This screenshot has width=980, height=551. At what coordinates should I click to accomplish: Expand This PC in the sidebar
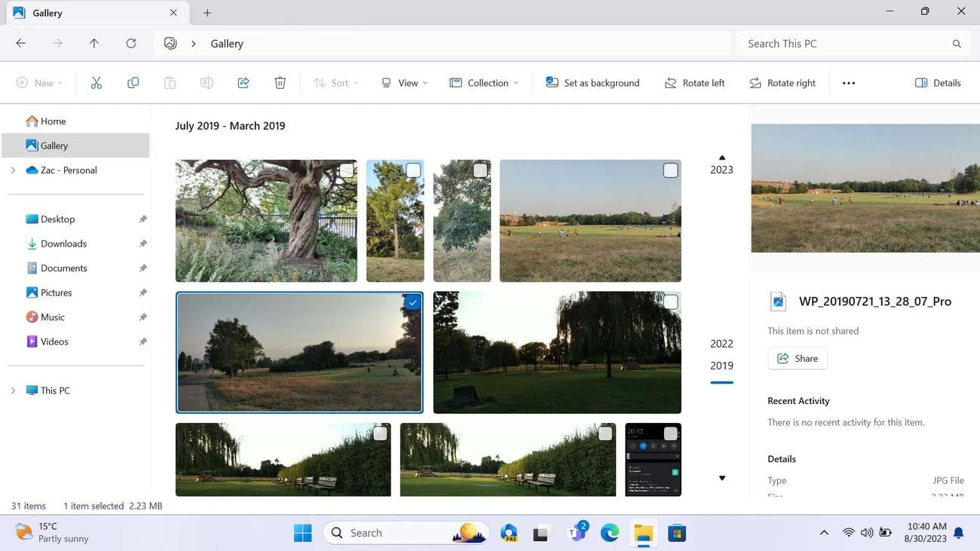coord(12,390)
